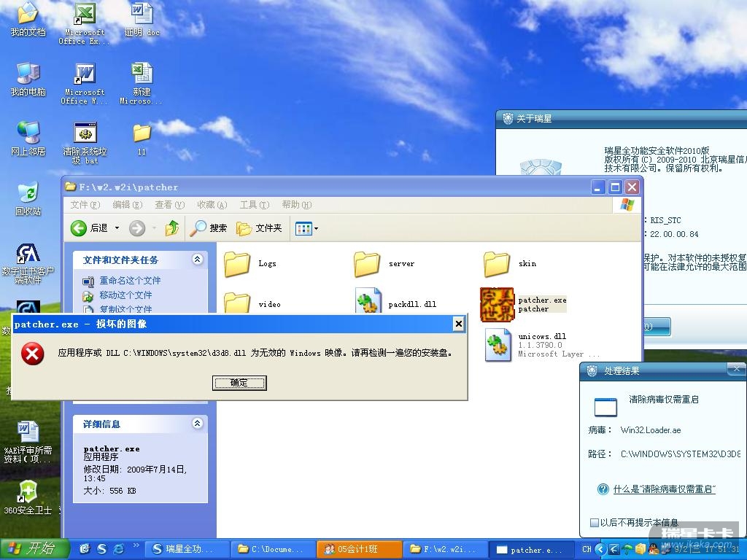This screenshot has width=747, height=560.
Task: Select the video folder
Action: pos(252,303)
